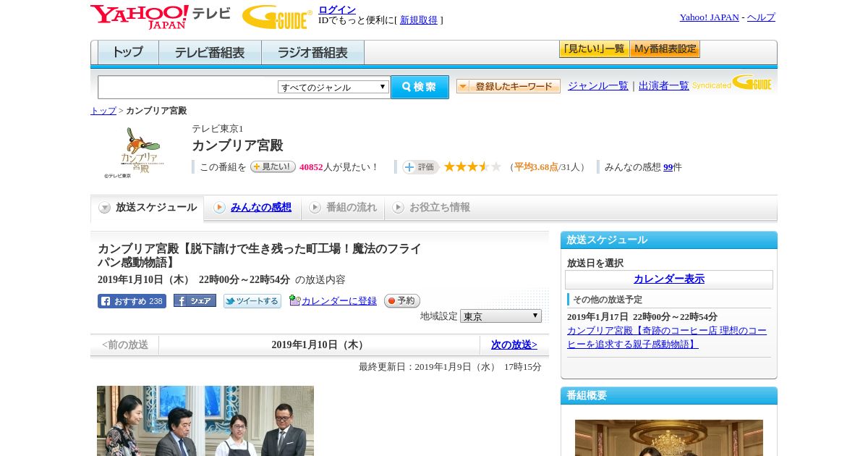Screen dimensions: 868x456
Task: Open the ジャンル一覧 link
Action: (598, 85)
